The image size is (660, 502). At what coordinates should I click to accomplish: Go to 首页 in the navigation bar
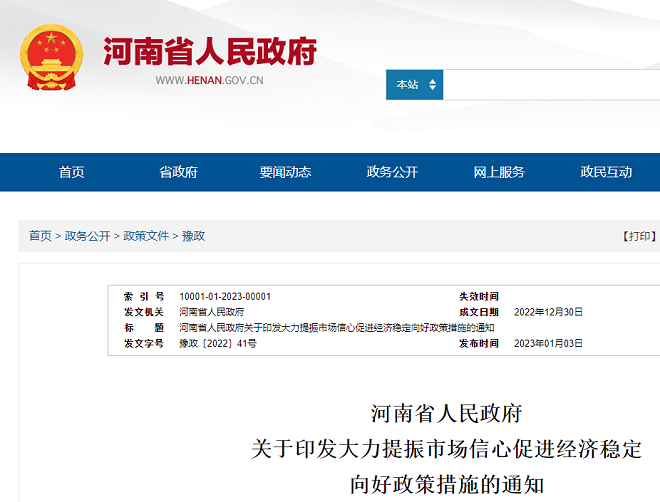71,172
